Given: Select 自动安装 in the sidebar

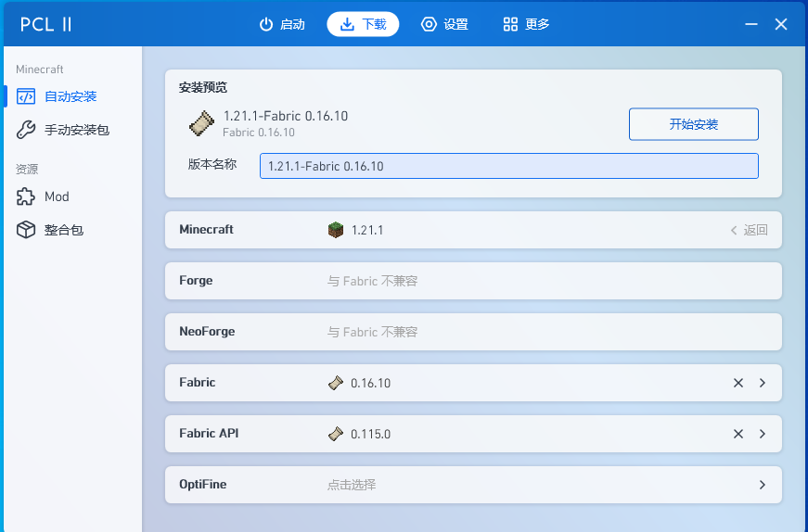Looking at the screenshot, I should pos(70,96).
